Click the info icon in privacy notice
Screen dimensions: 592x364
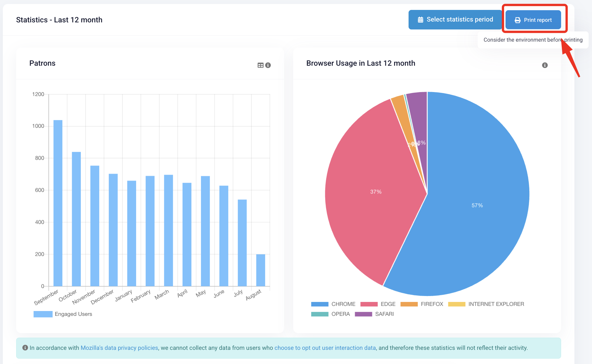25,348
